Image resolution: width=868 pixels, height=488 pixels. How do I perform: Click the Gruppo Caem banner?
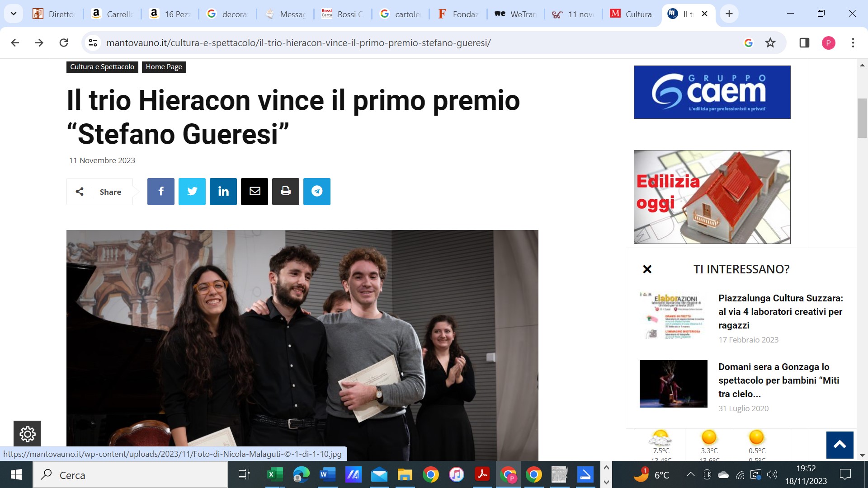click(712, 92)
